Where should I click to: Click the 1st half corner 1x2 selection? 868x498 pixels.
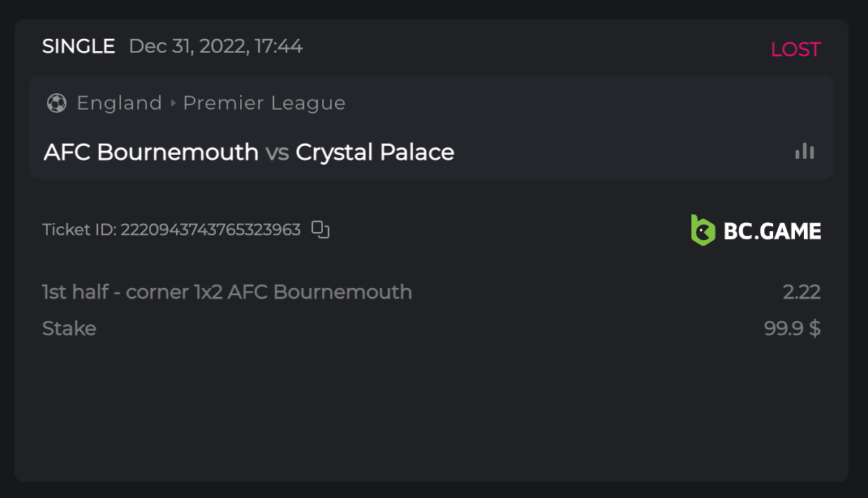pyautogui.click(x=227, y=292)
